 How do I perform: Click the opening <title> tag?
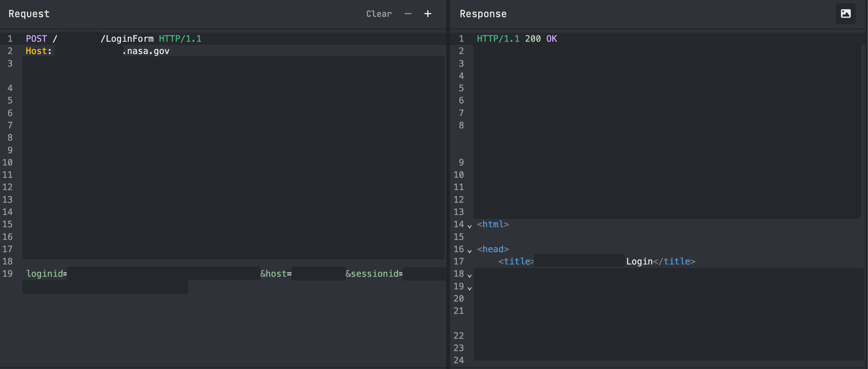point(516,261)
